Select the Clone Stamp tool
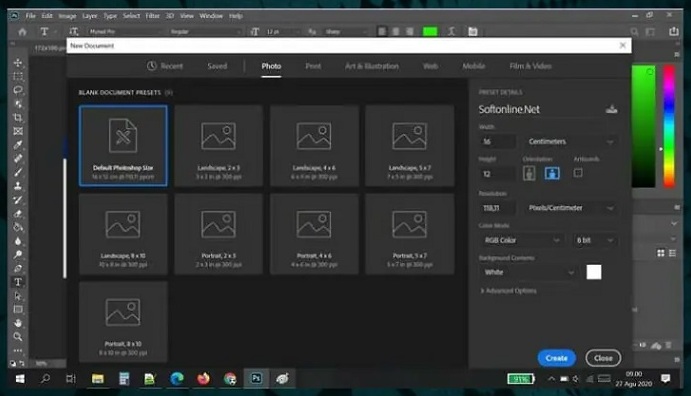The image size is (691, 396). [18, 186]
